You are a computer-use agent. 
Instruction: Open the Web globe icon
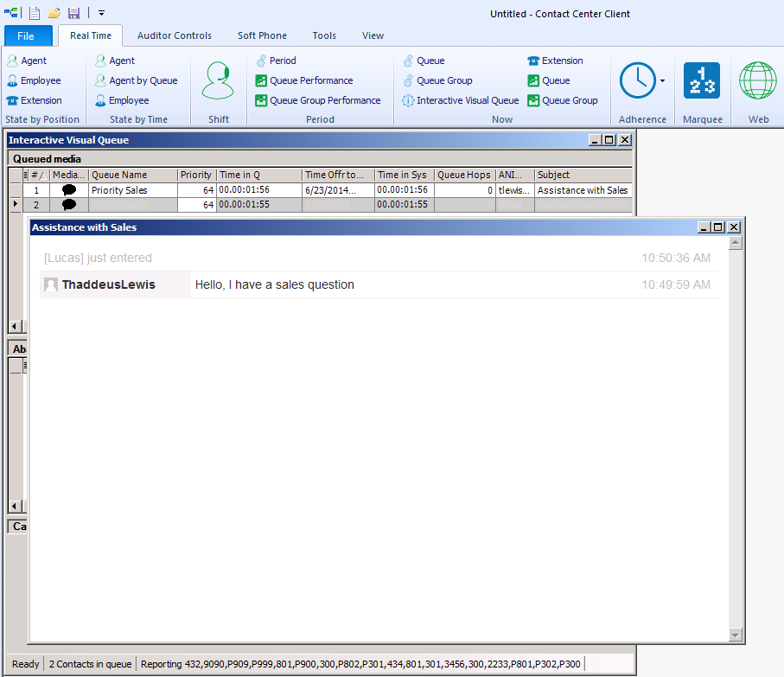click(x=757, y=81)
